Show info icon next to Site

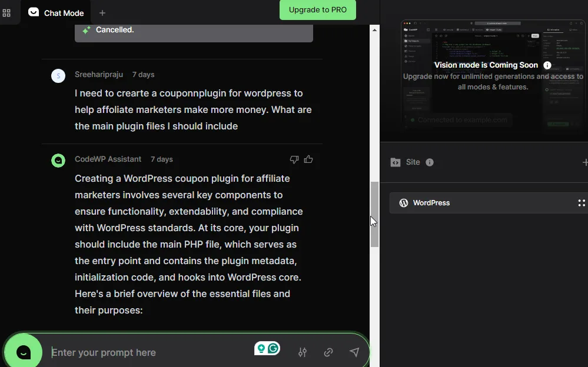click(429, 162)
